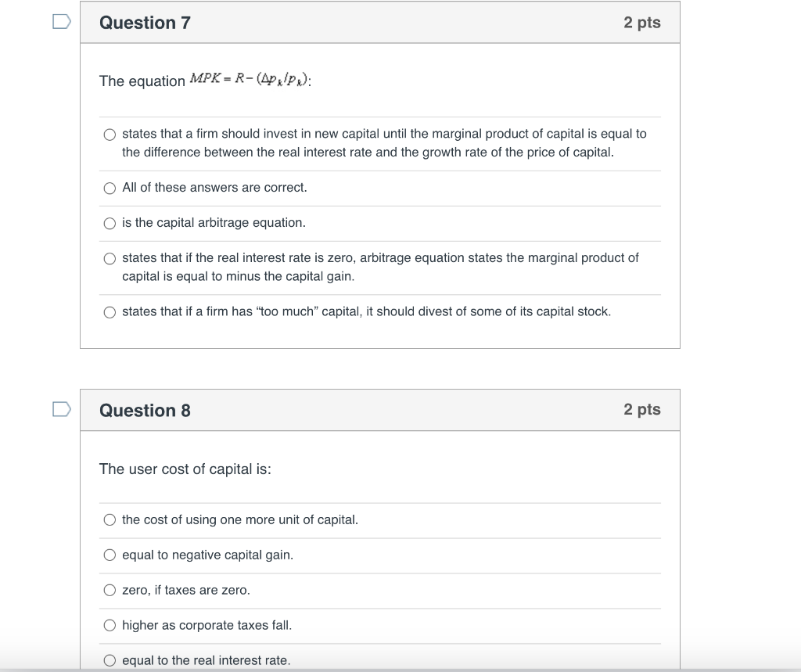Viewport: 801px width, 672px height.
Task: Pick the answer about zero real interest rate
Action: pyautogui.click(x=110, y=257)
